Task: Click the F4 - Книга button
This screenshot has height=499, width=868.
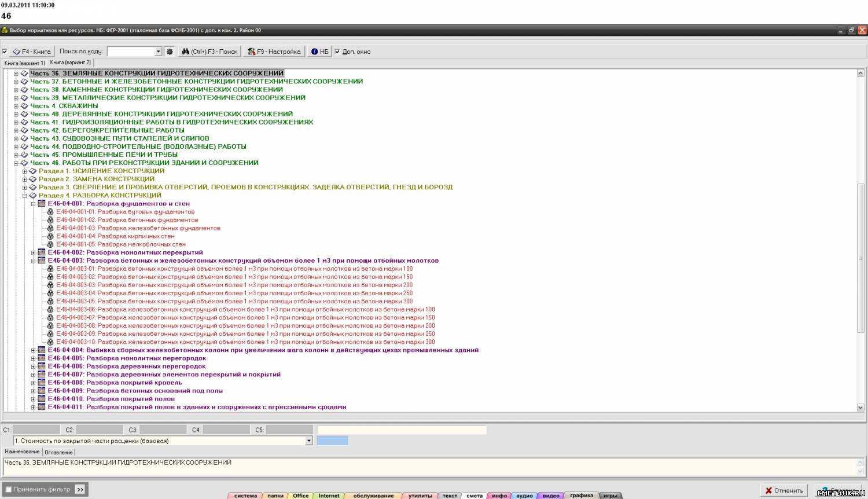Action: pos(32,52)
